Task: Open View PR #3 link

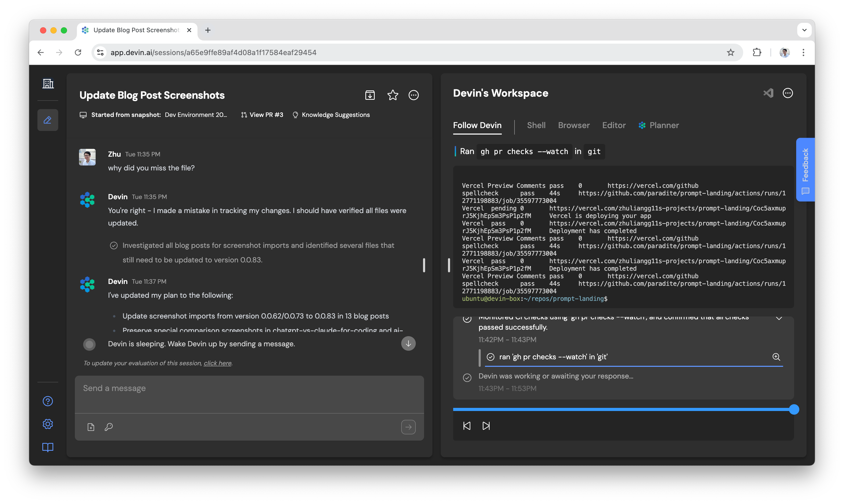Action: pos(262,115)
